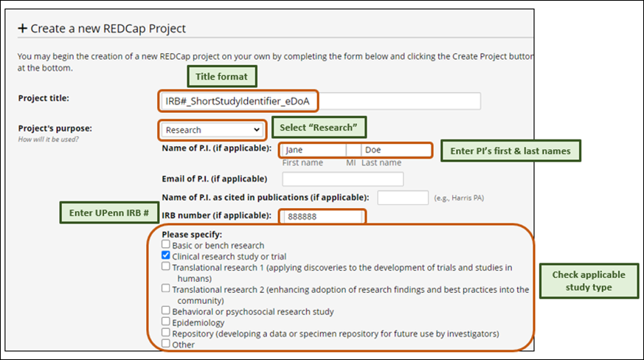Enable Translational research 1 checkbox
This screenshot has width=644, height=360.
coord(166,267)
